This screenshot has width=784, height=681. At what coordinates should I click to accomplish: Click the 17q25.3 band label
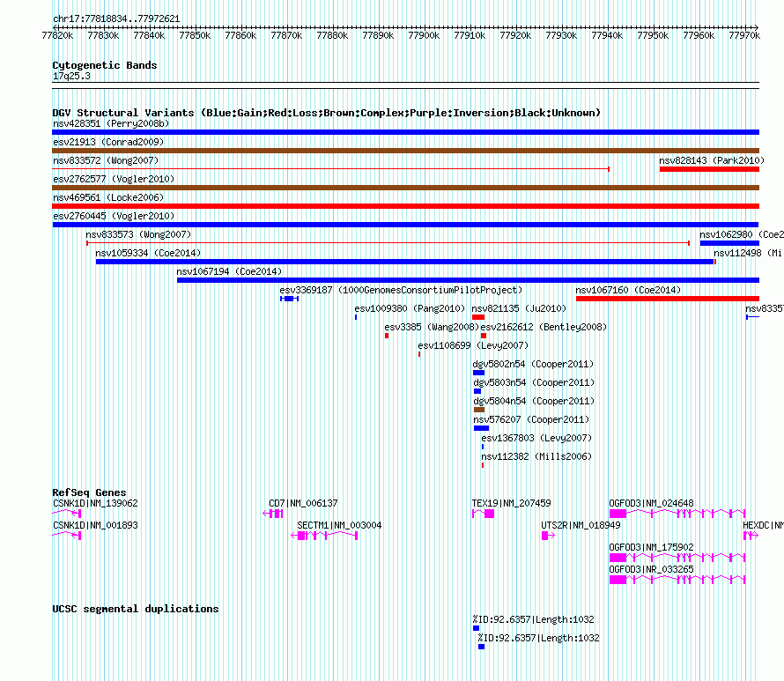71,76
